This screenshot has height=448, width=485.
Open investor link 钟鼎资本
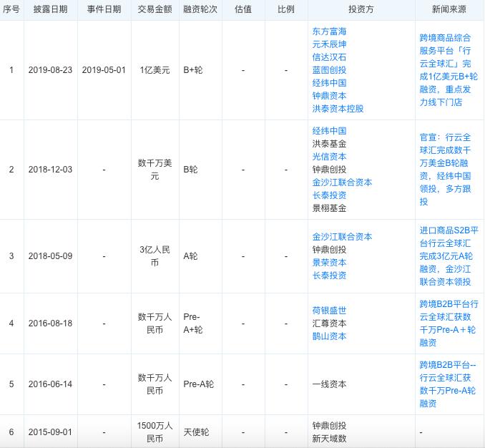(x=329, y=96)
